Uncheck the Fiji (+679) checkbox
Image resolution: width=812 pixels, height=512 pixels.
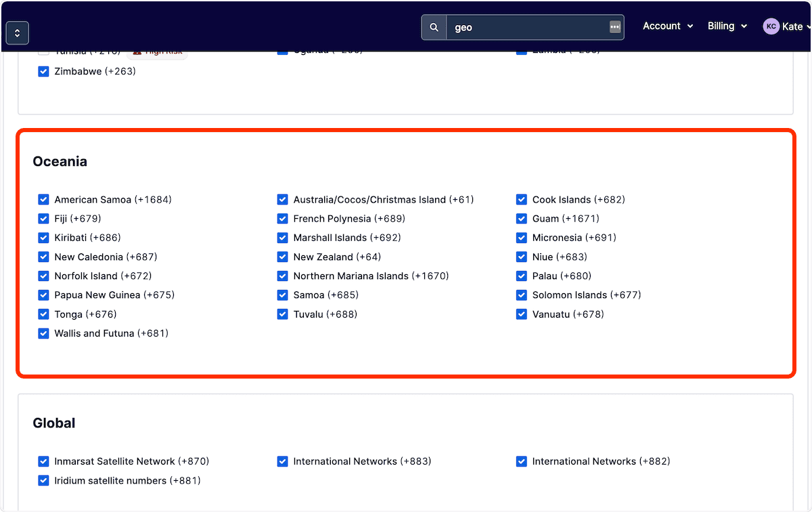pyautogui.click(x=44, y=219)
